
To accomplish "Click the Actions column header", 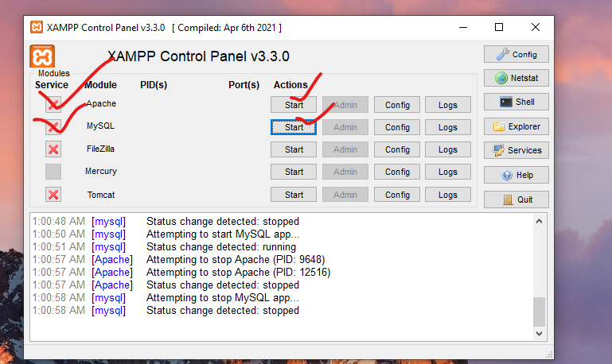I will [x=290, y=85].
